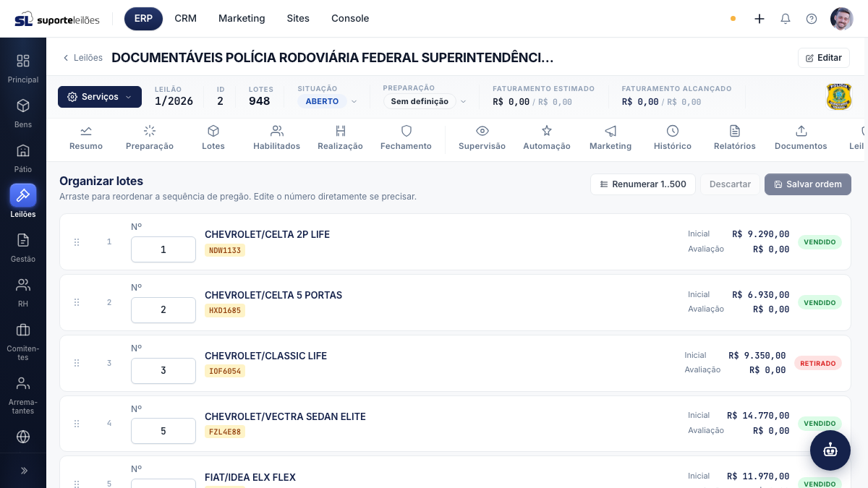
Task: Open the Pátio section in the sidebar
Action: pos(23,158)
